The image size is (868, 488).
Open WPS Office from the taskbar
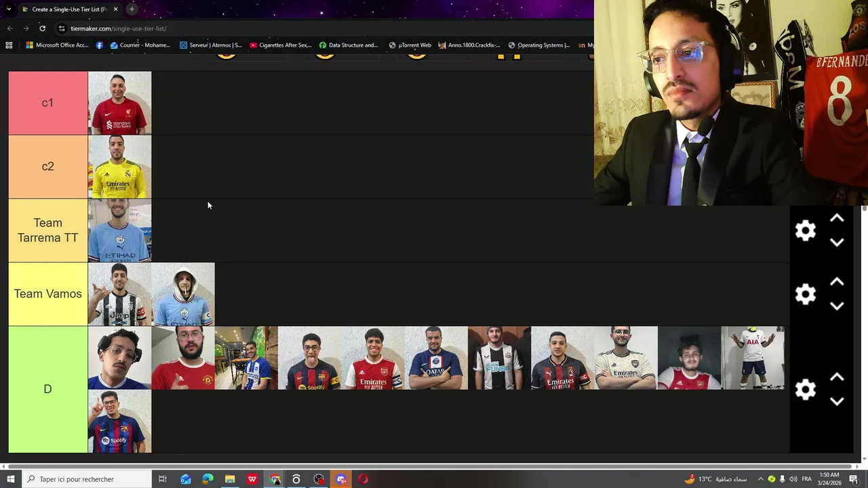[x=252, y=479]
